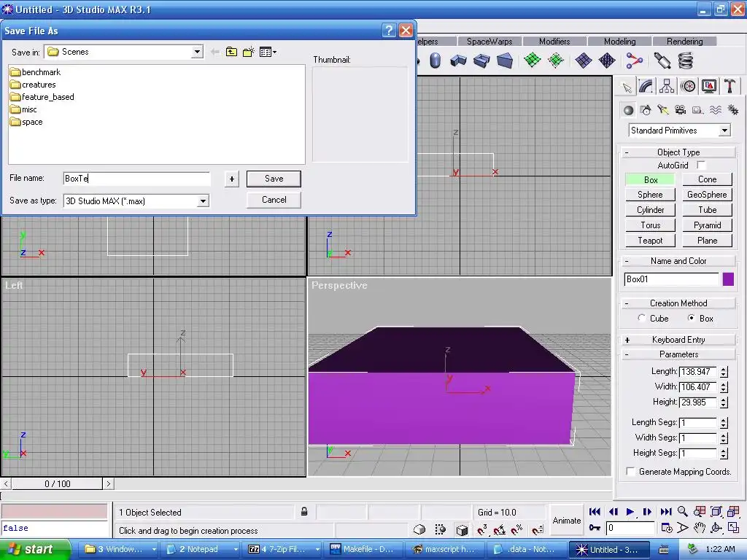Open the Standard Primitives category dropdown
Viewport: 747px width, 560px height.
[724, 131]
